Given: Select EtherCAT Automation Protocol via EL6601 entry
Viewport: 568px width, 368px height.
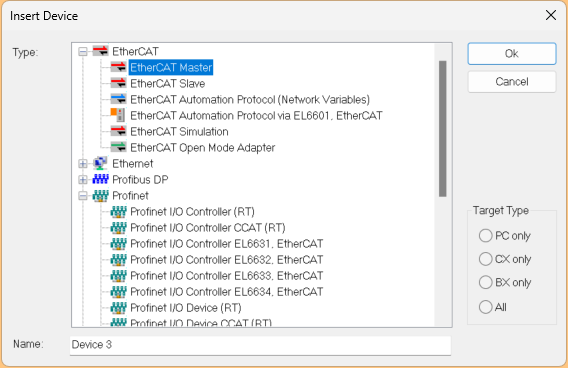Looking at the screenshot, I should [x=256, y=115].
